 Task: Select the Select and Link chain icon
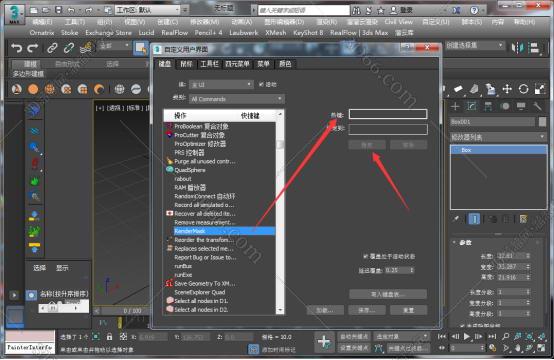pos(52,48)
